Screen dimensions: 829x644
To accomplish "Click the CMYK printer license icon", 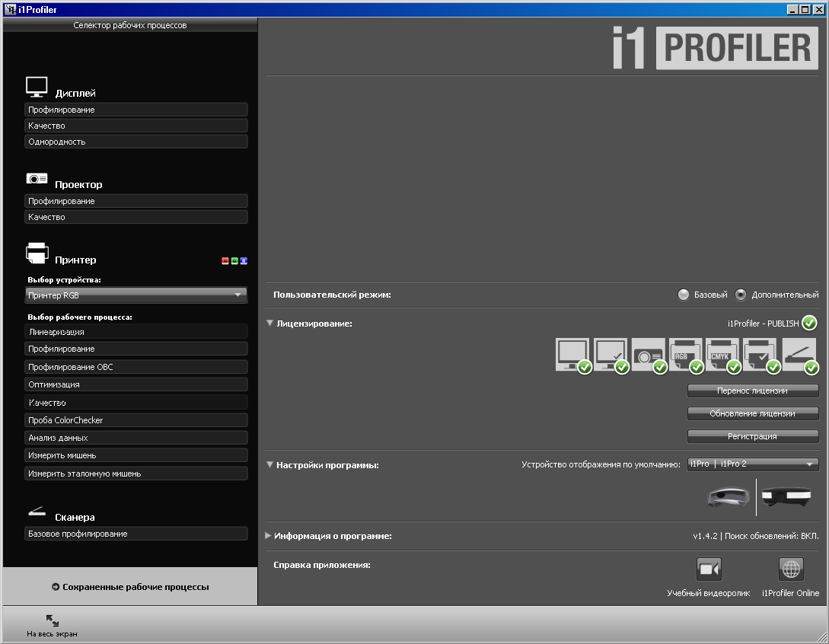I will pos(722,355).
